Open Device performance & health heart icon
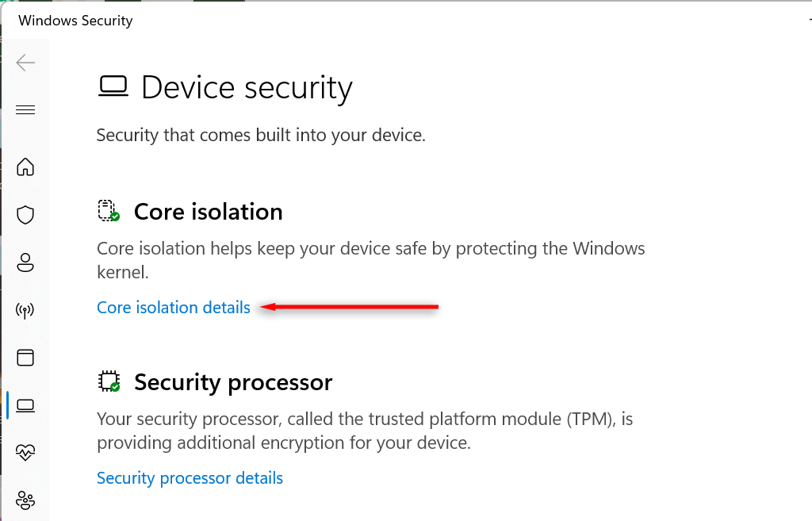The height and width of the screenshot is (521, 812). (x=25, y=453)
